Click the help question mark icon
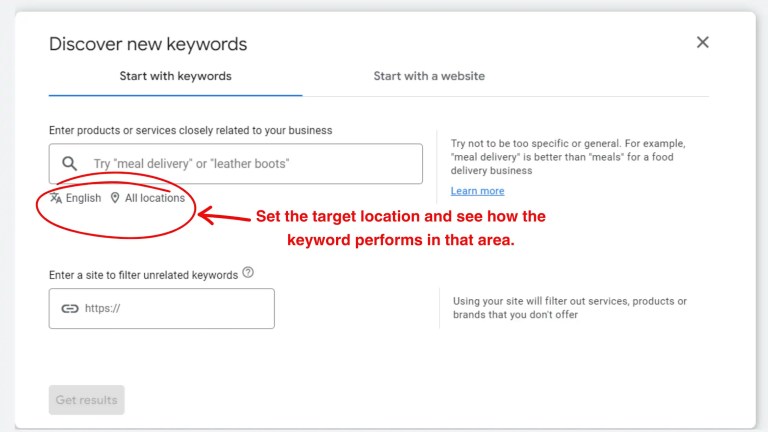The image size is (768, 432). pyautogui.click(x=248, y=273)
